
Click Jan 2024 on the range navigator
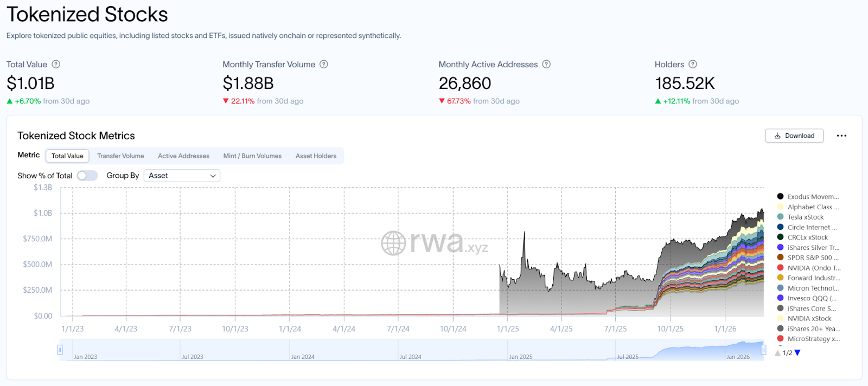pos(303,357)
